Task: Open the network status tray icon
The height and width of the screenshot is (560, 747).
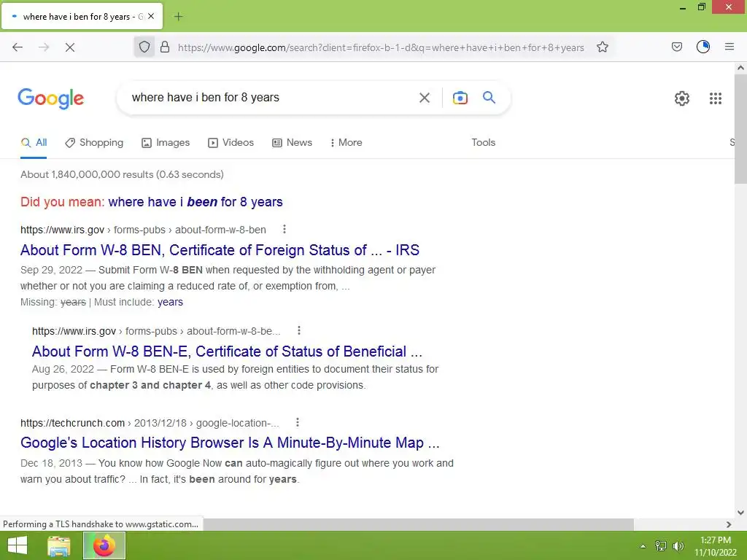Action: [x=661, y=545]
